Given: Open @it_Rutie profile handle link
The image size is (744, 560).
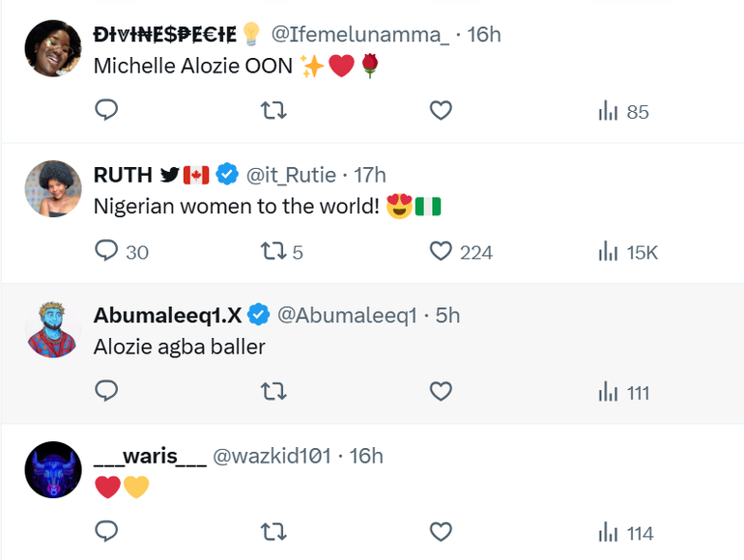Looking at the screenshot, I should tap(291, 175).
